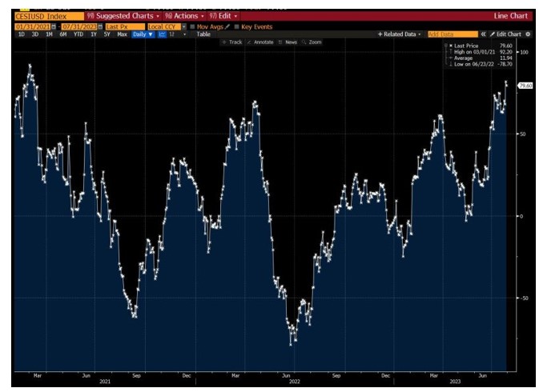This screenshot has height=392, width=543.
Task: Click the Last Px field box
Action: click(125, 26)
